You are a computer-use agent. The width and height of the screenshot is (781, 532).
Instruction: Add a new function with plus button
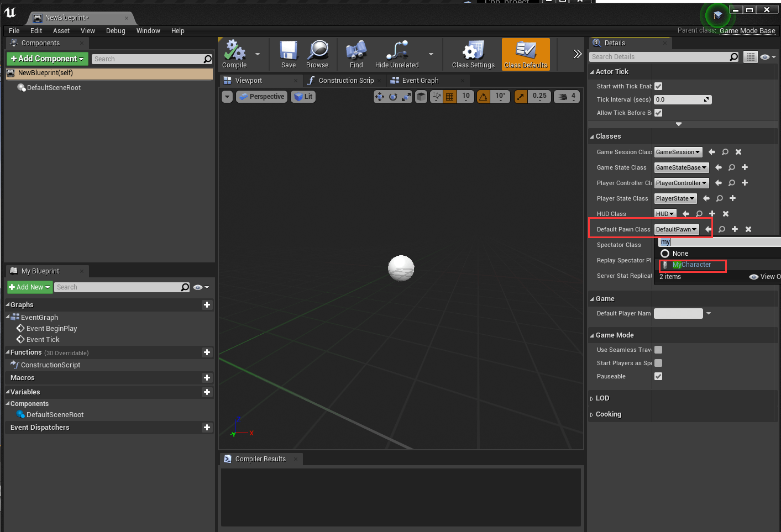pos(207,352)
